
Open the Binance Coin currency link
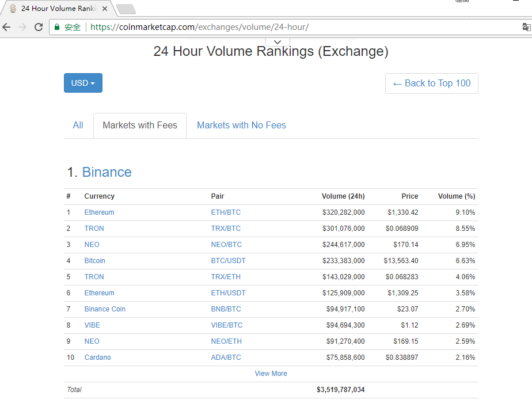coord(105,309)
